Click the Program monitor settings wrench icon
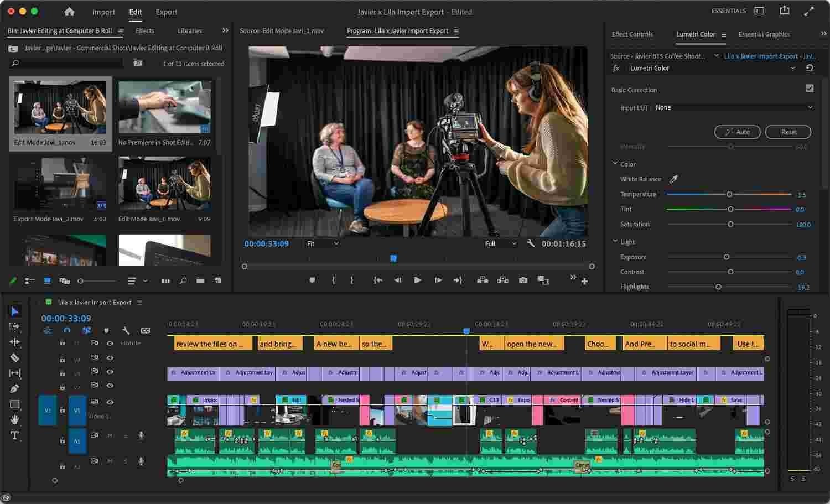 tap(530, 243)
